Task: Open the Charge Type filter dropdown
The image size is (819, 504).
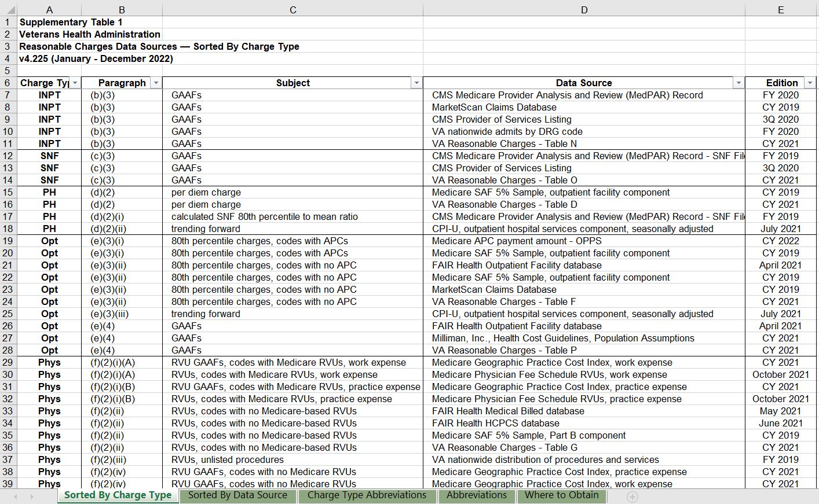Action: 75,83
